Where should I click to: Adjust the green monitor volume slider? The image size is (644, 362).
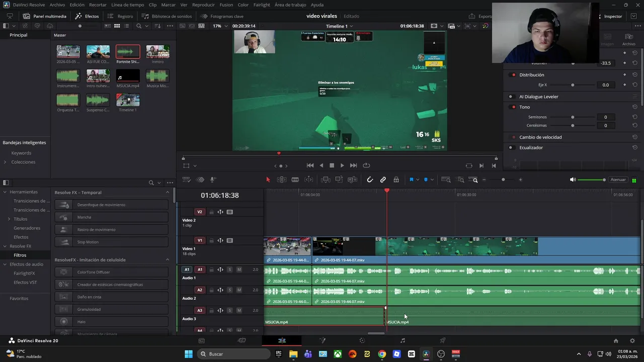(592, 180)
